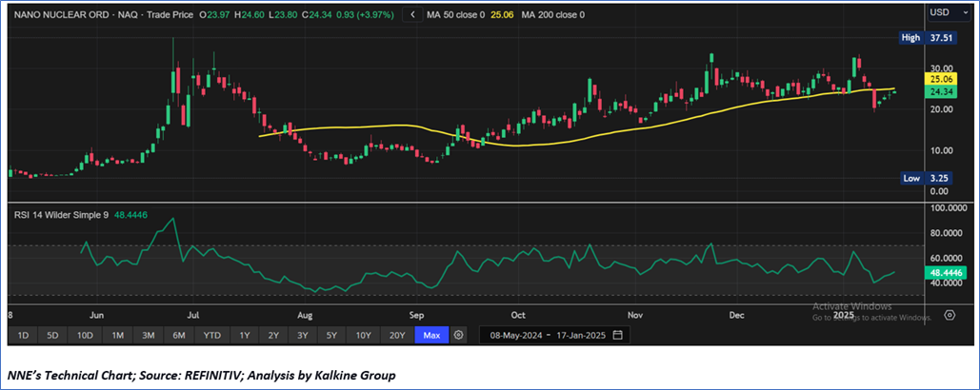Viewport: 980px width, 390px height.
Task: Click the Dec label on time axis
Action: (x=739, y=315)
